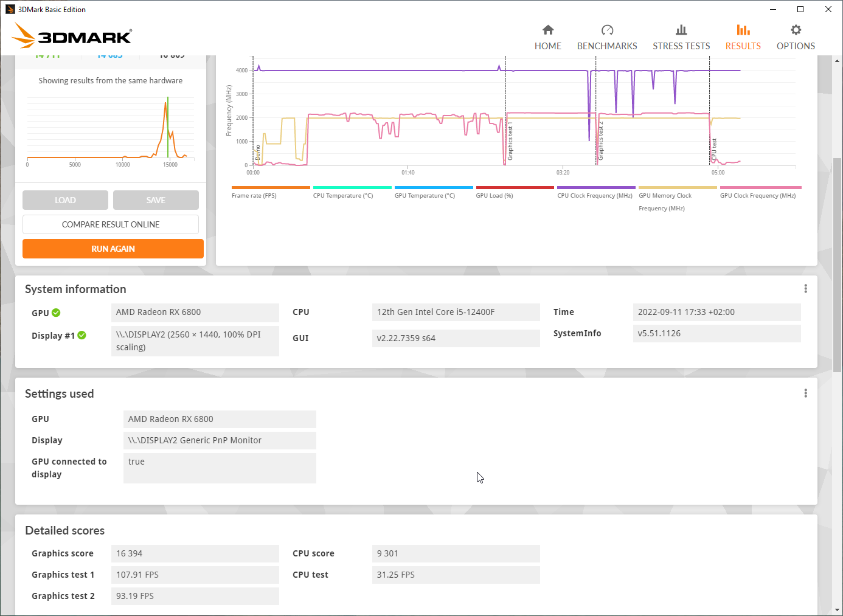This screenshot has width=843, height=616.
Task: Toggle Frame rate (FPS) legend series
Action: [271, 192]
